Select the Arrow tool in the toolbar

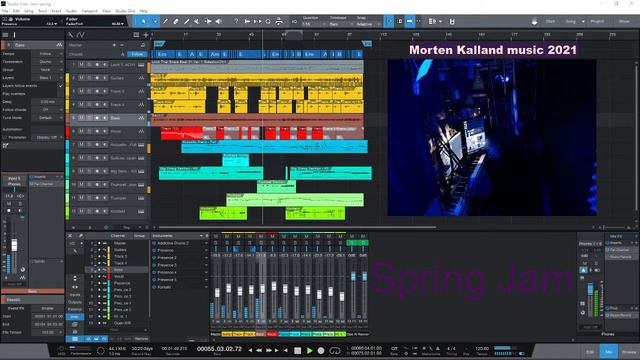(143, 21)
